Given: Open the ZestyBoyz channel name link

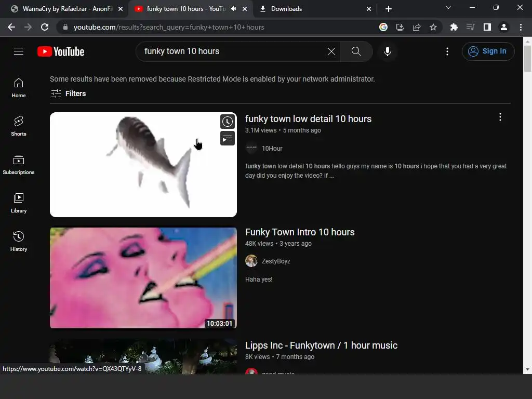Looking at the screenshot, I should (276, 261).
